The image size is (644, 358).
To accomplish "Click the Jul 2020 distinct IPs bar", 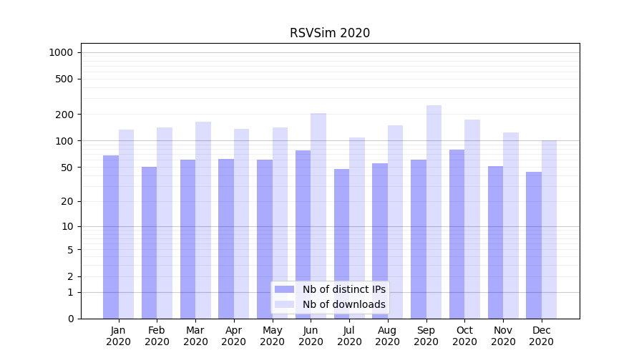I will click(x=341, y=243).
